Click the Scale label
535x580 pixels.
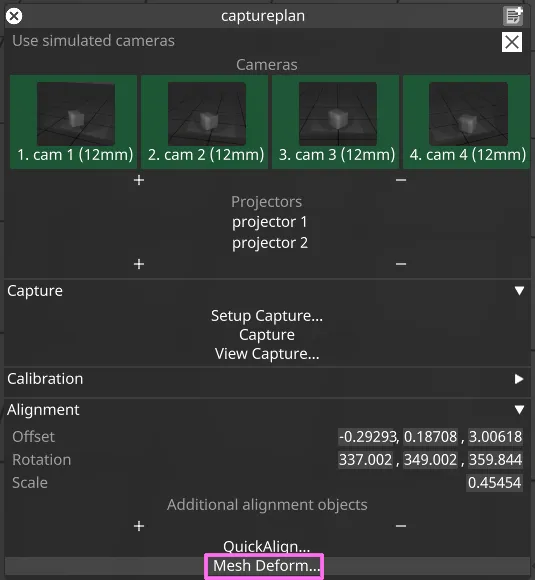coord(30,483)
